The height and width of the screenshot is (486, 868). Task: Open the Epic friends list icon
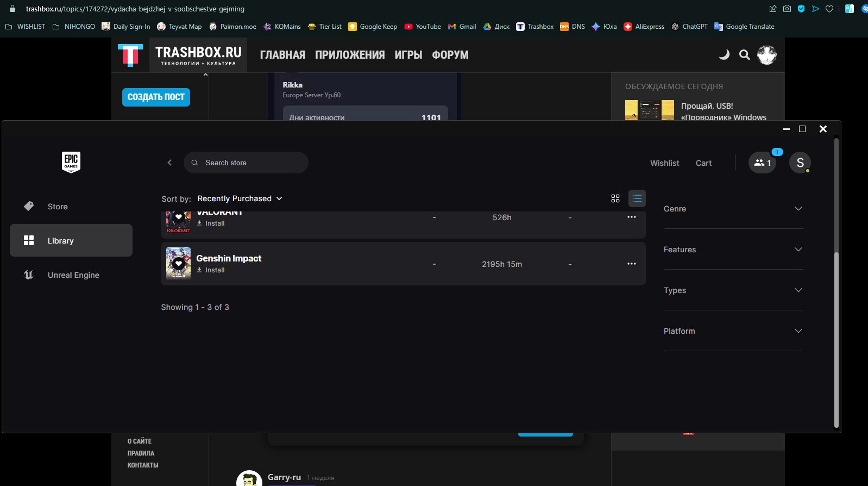pyautogui.click(x=762, y=163)
